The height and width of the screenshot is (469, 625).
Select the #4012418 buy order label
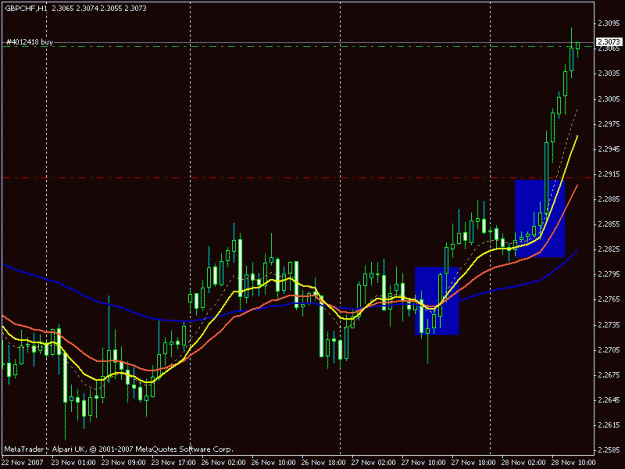30,42
